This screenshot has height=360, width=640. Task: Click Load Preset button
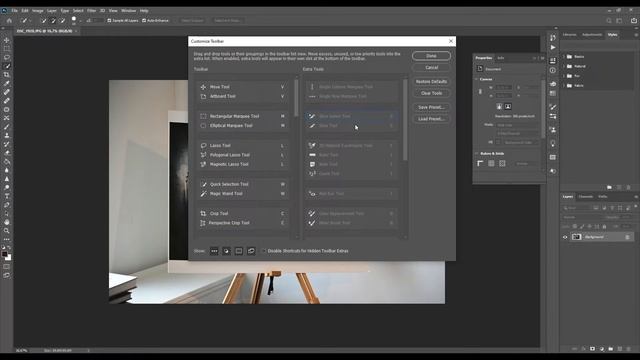[431, 119]
